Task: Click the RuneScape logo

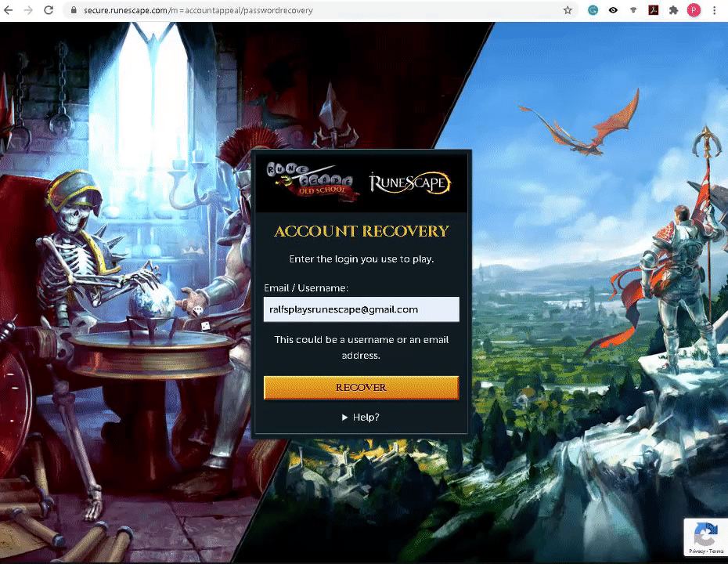Action: pos(410,183)
